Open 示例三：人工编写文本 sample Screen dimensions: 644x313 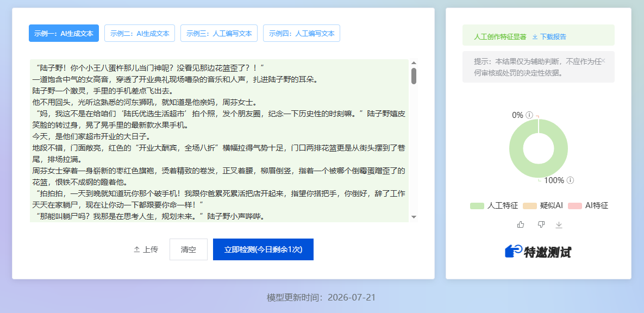[219, 33]
